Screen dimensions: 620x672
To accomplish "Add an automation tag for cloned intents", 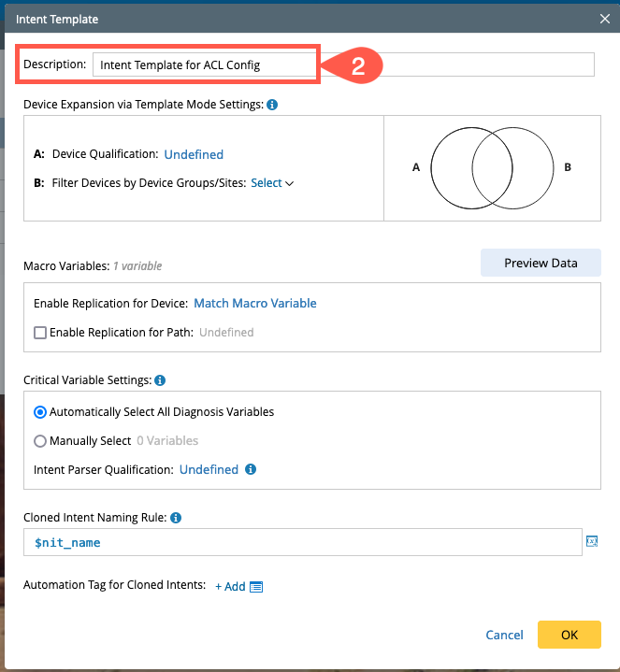I will pos(230,586).
